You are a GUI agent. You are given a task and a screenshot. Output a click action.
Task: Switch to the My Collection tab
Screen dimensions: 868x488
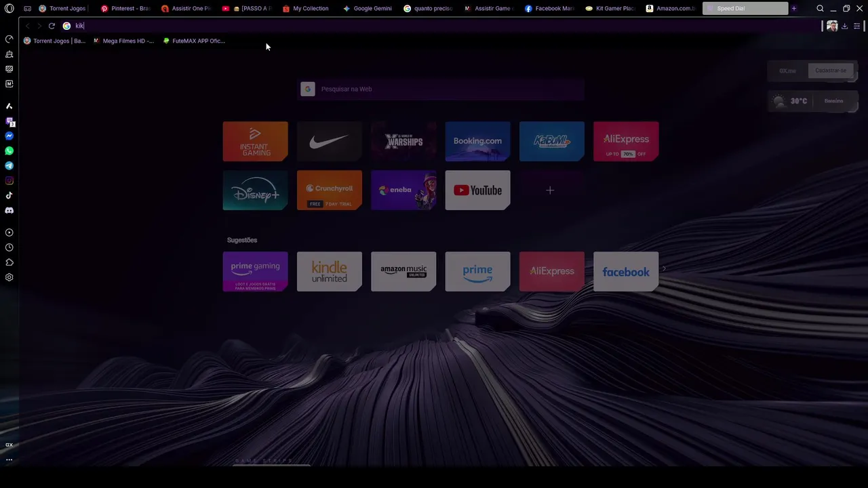click(307, 9)
